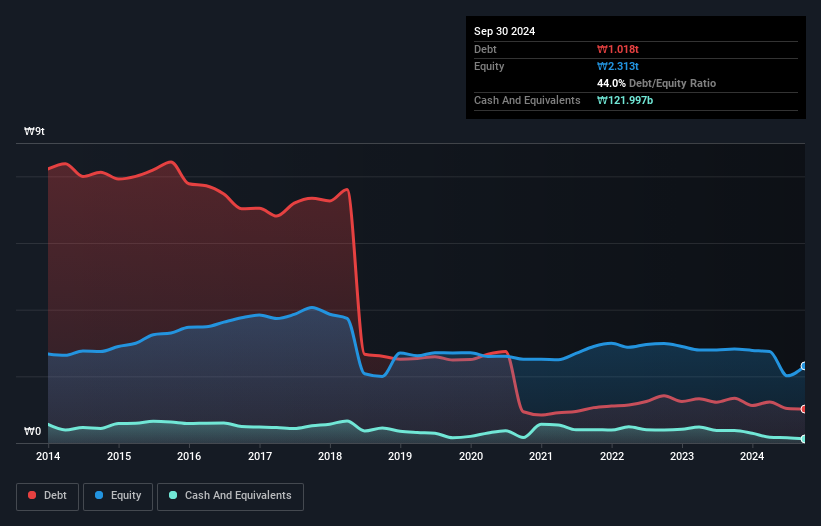Click the 2015 x-axis label
Image resolution: width=821 pixels, height=526 pixels.
pos(119,456)
